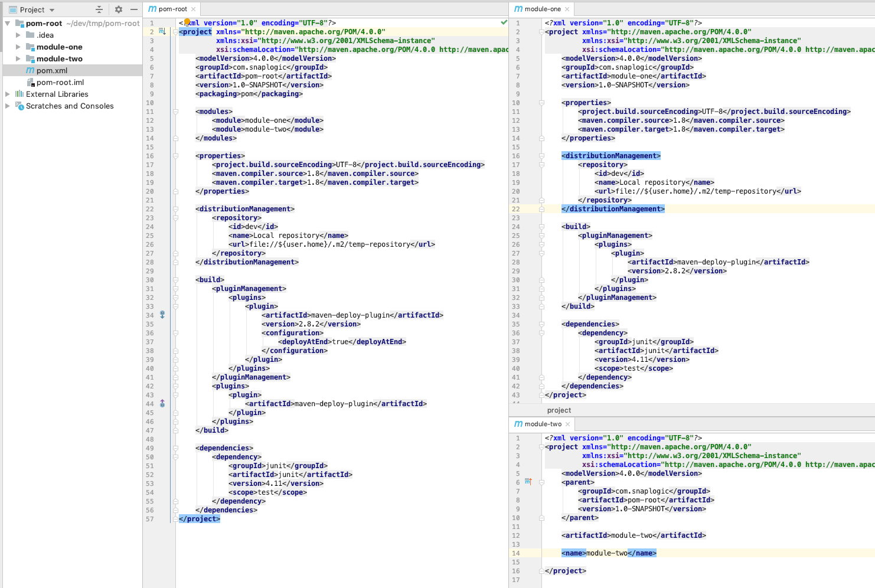875x588 pixels.
Task: Close the module-two editor tab
Action: pyautogui.click(x=567, y=424)
